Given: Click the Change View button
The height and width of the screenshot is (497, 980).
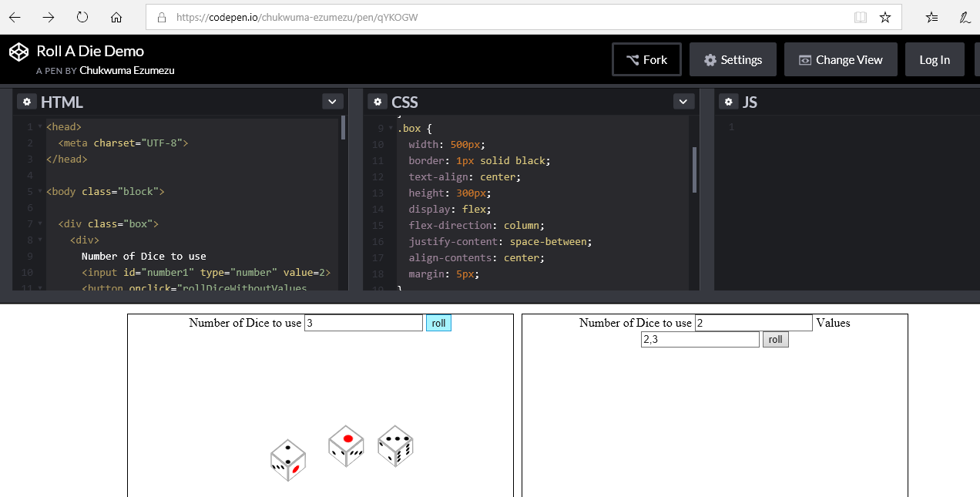Looking at the screenshot, I should [x=841, y=60].
